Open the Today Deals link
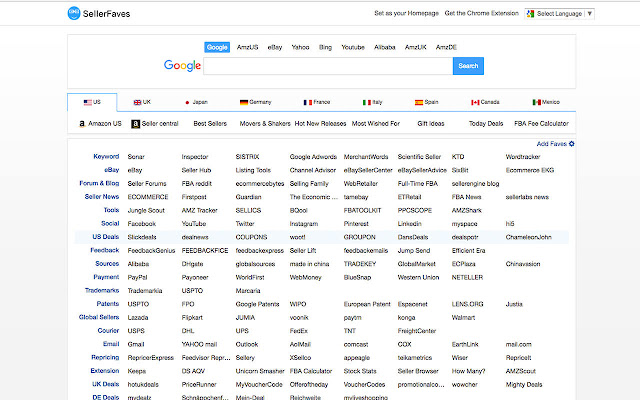Screen dimensions: 640x400 point(486,124)
